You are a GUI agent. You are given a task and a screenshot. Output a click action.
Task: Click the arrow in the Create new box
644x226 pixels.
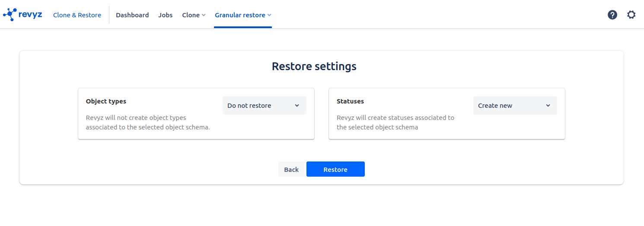click(548, 106)
